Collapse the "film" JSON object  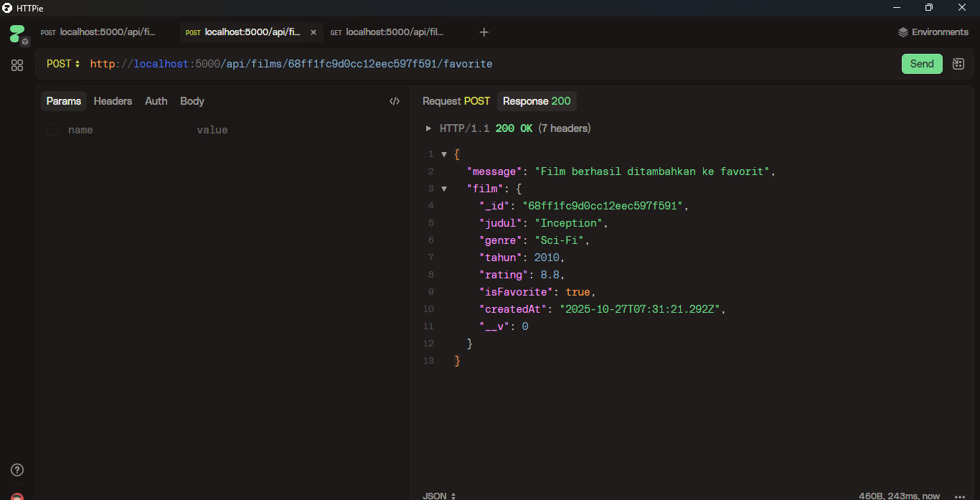point(444,189)
